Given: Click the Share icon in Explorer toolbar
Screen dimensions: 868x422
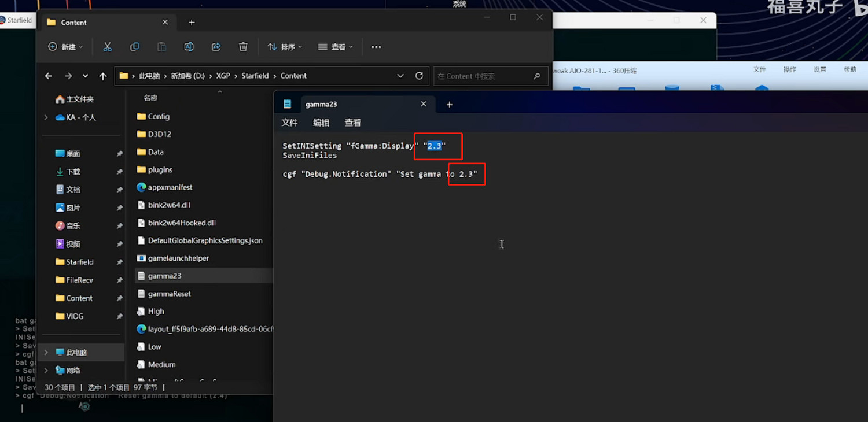Looking at the screenshot, I should [x=216, y=47].
